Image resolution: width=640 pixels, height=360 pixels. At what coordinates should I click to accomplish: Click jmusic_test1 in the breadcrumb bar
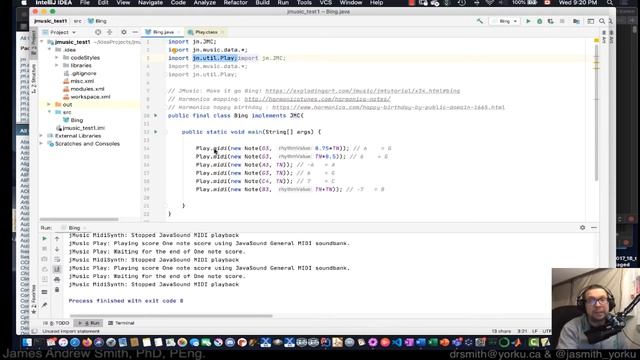tap(51, 21)
